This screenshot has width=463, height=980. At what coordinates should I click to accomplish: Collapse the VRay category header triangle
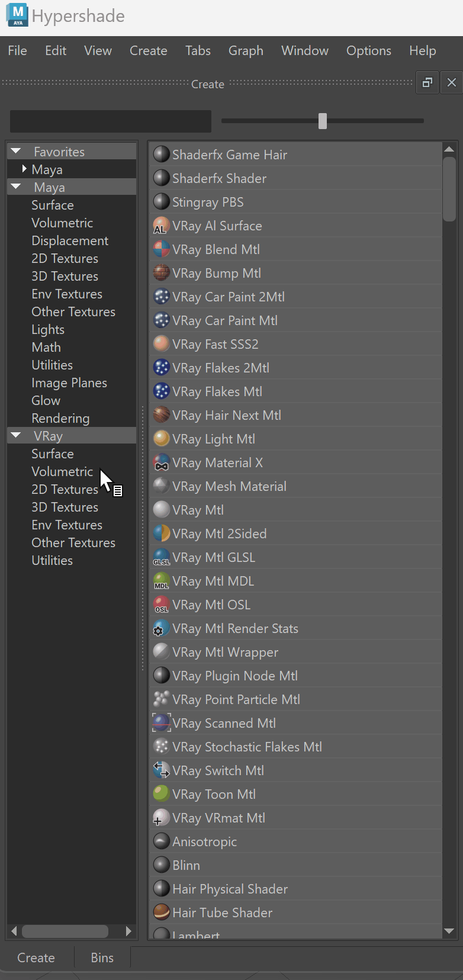coord(16,436)
